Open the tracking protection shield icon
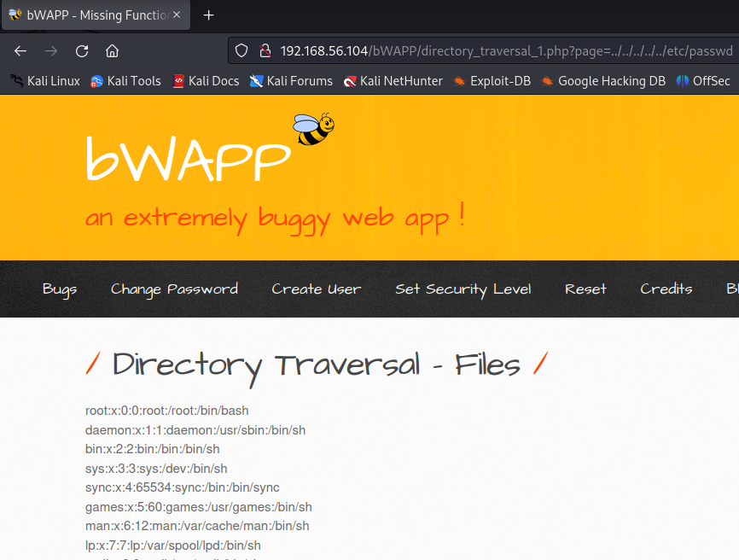 click(x=241, y=50)
